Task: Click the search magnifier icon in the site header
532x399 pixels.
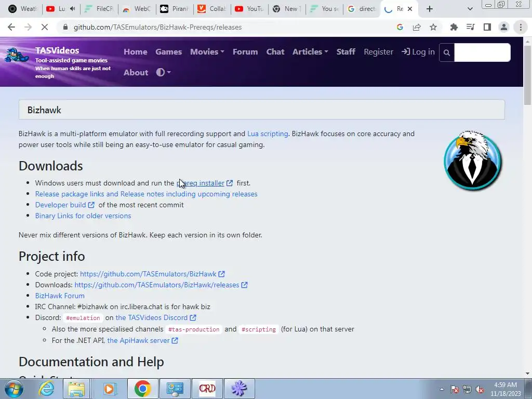Action: coord(447,52)
